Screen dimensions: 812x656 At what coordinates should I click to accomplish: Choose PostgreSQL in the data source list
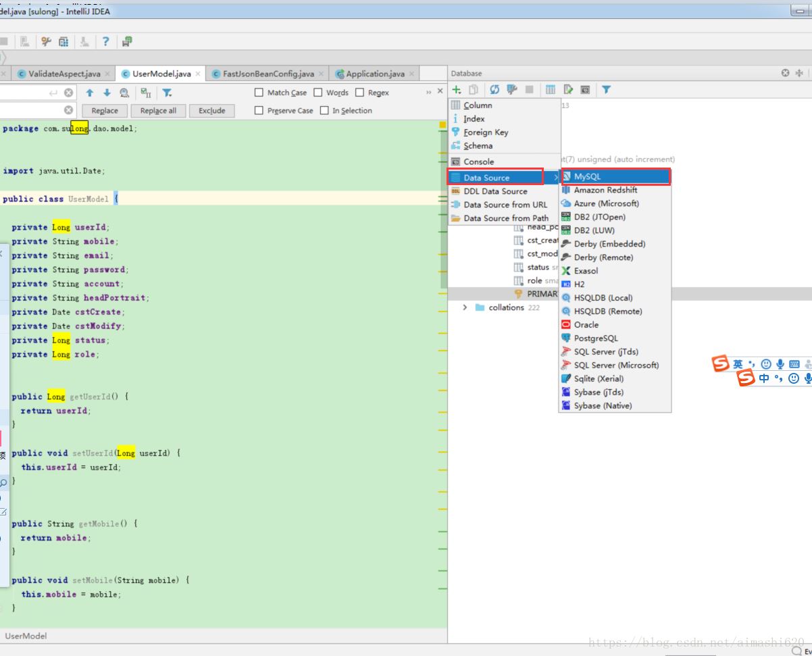tap(615, 338)
